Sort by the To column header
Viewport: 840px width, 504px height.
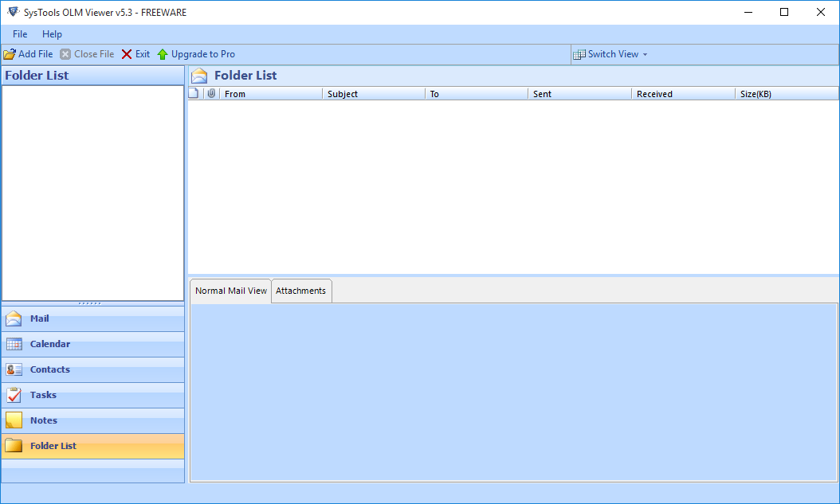pyautogui.click(x=477, y=94)
